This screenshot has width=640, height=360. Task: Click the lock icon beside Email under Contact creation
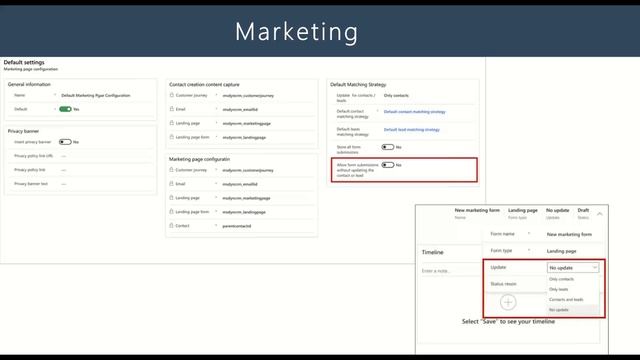click(x=171, y=109)
